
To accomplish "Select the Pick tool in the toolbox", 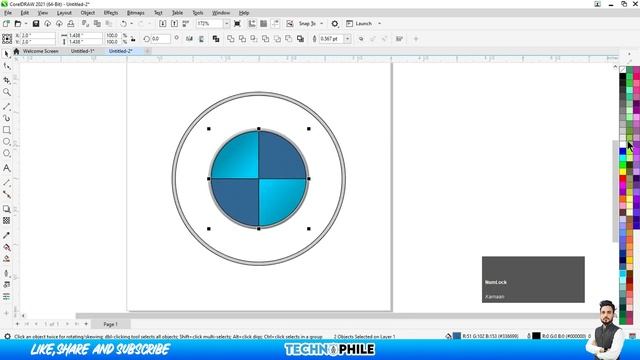I will click(x=7, y=54).
